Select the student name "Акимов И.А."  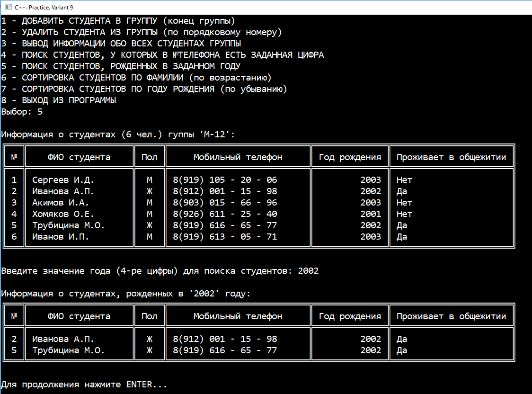point(61,203)
